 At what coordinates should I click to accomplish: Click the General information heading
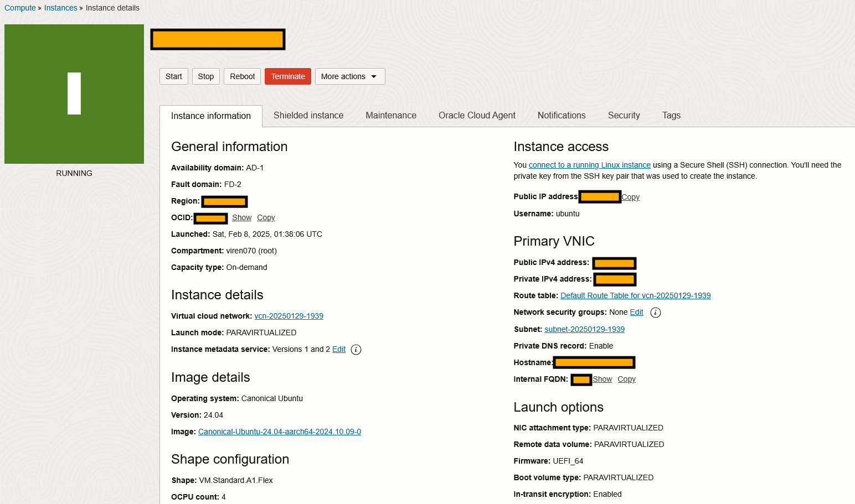(x=229, y=147)
